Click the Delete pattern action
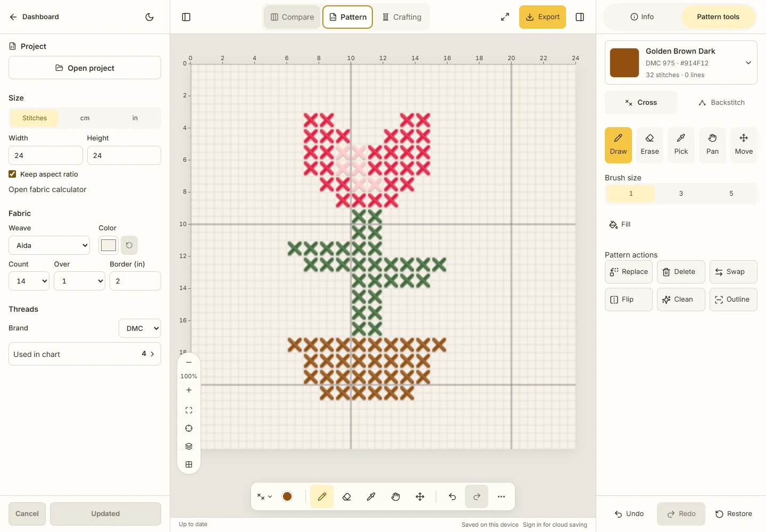 (x=681, y=272)
